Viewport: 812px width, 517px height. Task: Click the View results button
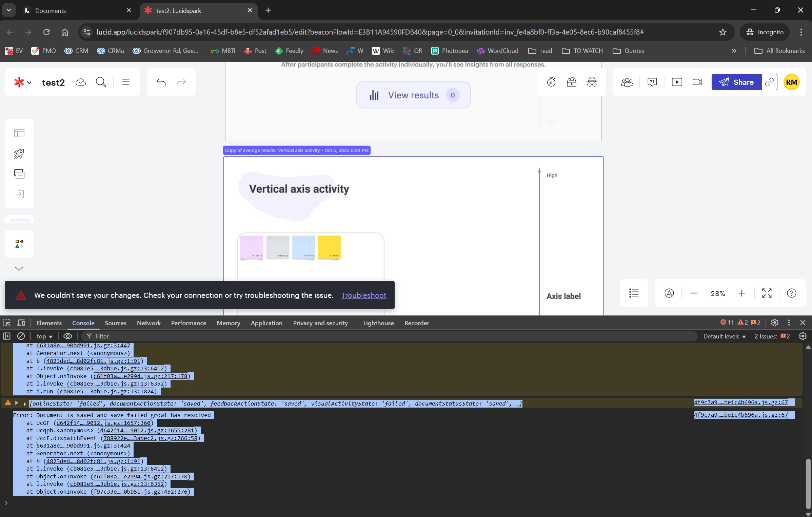(x=413, y=95)
